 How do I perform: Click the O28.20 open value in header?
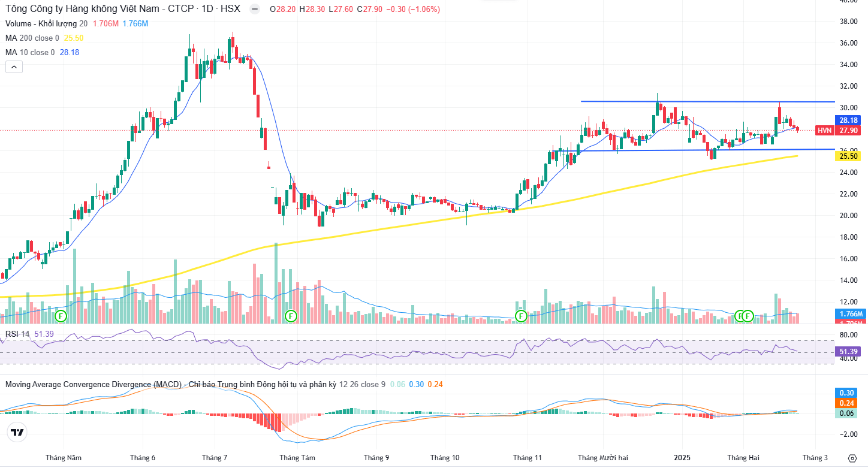tap(283, 9)
